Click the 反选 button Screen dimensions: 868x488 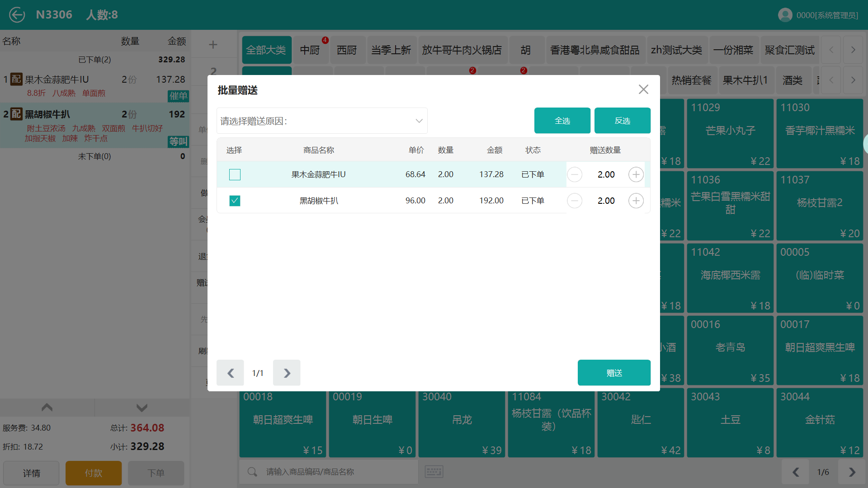[623, 121]
